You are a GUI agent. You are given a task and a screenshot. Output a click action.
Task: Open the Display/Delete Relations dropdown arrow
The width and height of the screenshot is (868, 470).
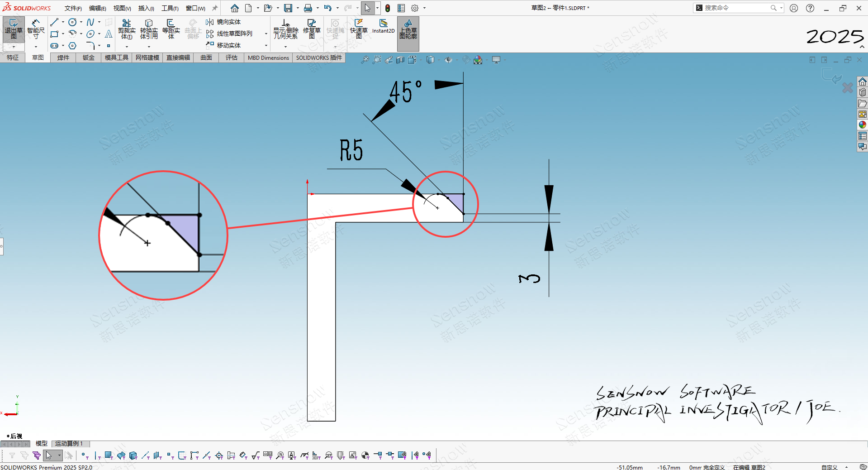(285, 46)
